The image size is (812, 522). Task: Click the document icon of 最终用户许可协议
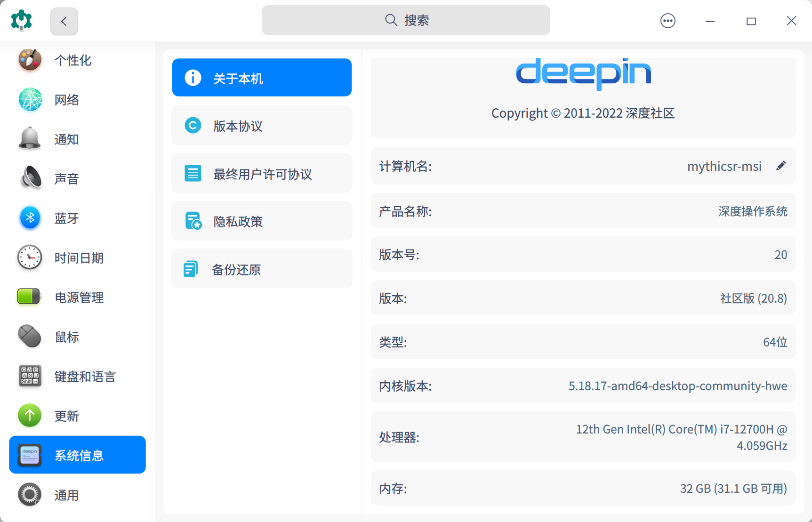[193, 173]
